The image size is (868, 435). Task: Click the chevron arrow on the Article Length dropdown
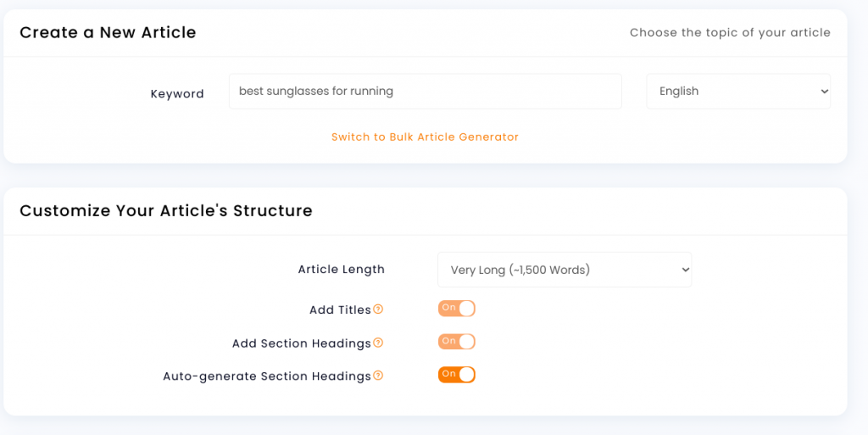click(x=685, y=270)
